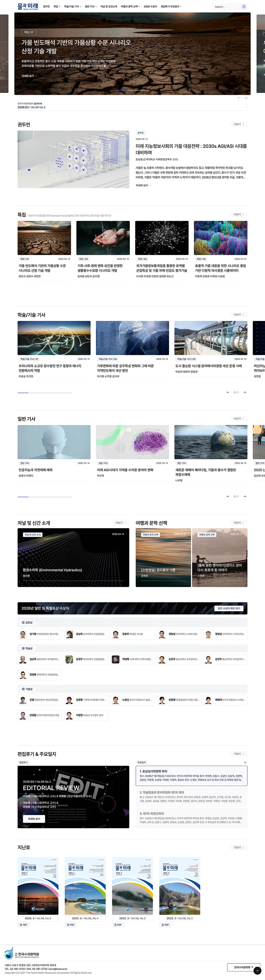265x980 pixels.
Task: Click into the Search input field
Action: [x=226, y=6]
